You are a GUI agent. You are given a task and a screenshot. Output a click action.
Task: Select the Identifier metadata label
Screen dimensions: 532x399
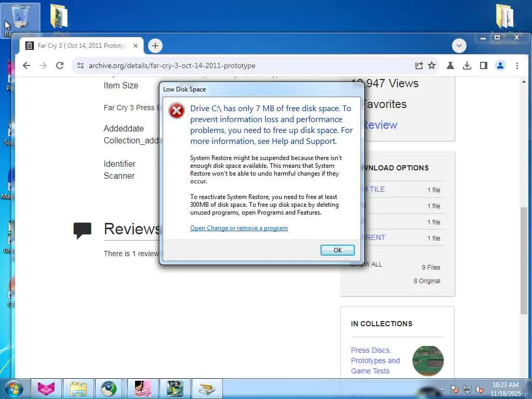pos(119,164)
